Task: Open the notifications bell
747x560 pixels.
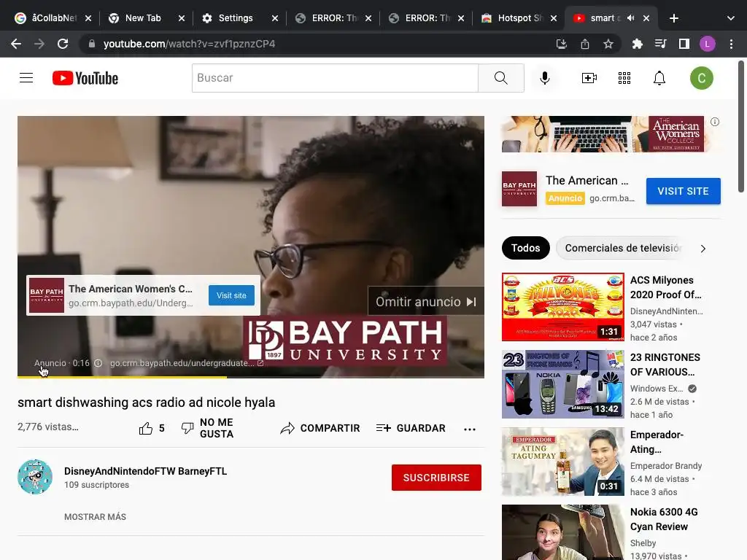Action: (659, 77)
